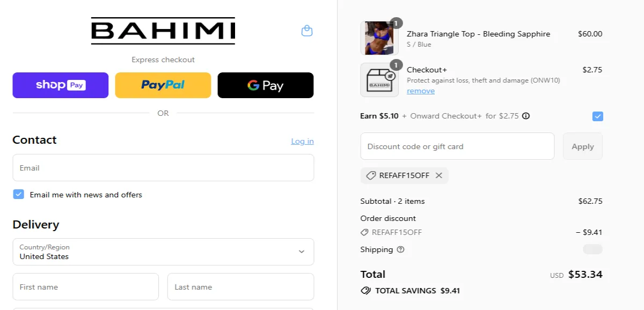Click the Checkout+ package protection thumbnail
644x310 pixels.
379,80
